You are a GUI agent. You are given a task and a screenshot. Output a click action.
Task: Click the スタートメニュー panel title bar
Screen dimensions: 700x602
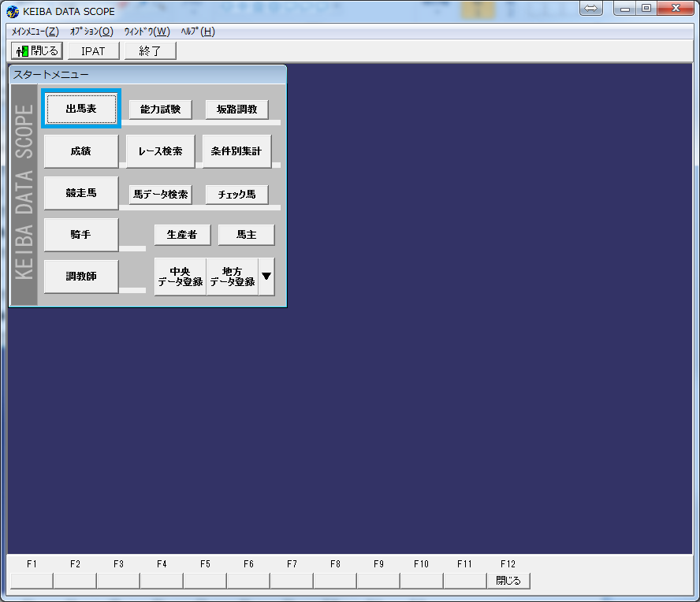[x=147, y=75]
